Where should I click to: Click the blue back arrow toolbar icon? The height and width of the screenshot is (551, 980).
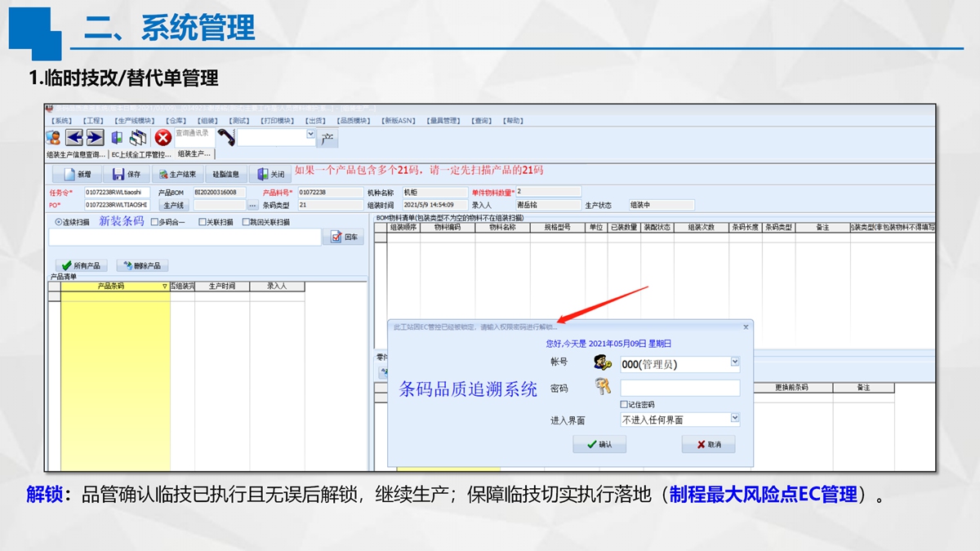[74, 138]
